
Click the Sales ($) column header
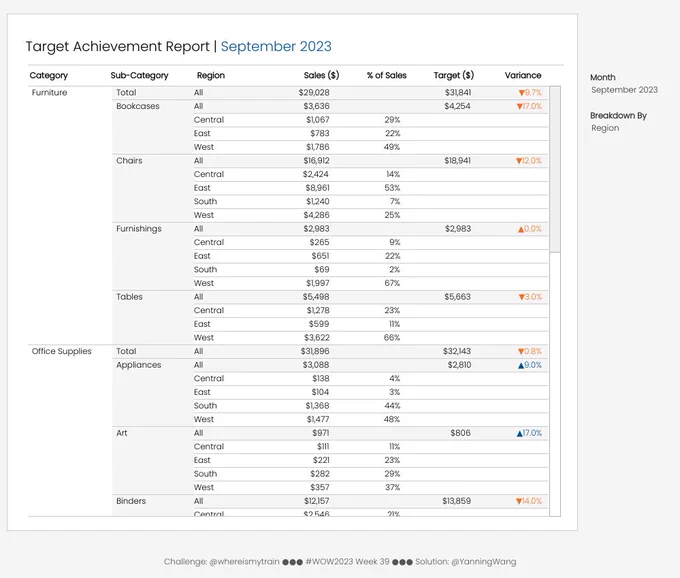click(x=321, y=75)
